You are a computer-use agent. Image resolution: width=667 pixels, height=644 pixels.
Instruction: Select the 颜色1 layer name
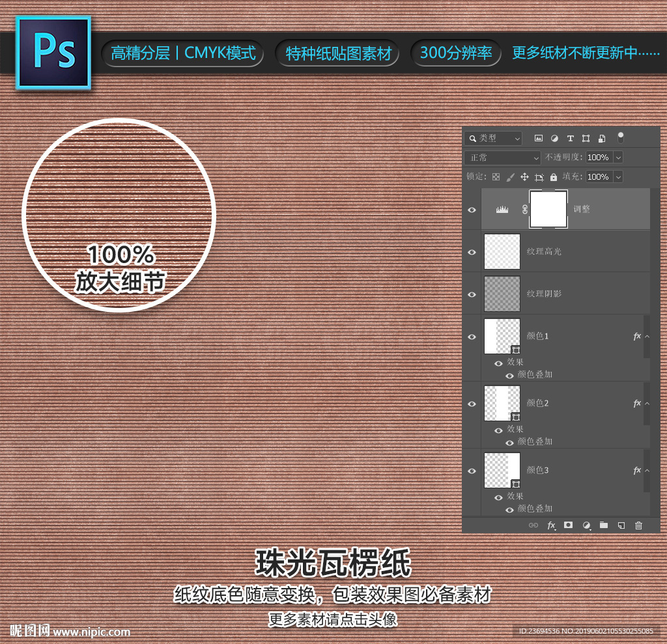537,336
